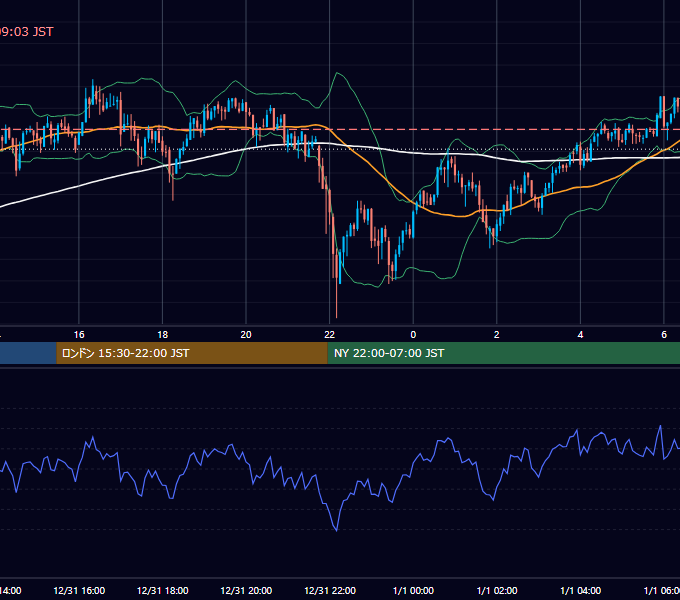Click the hour label 20 on chart axis

(246, 335)
